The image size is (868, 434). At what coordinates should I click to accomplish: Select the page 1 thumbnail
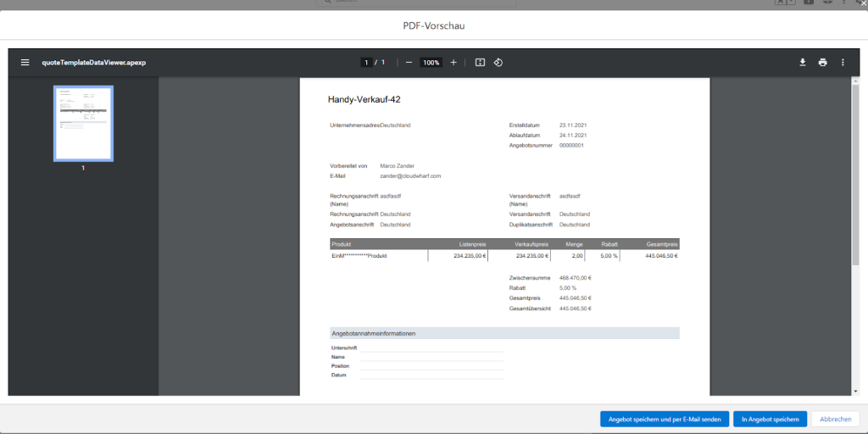[x=83, y=124]
